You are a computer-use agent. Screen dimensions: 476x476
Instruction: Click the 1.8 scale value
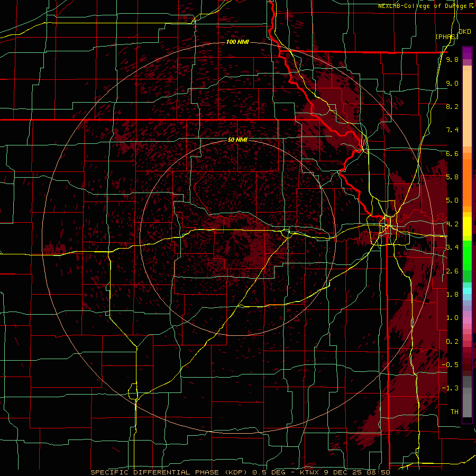pyautogui.click(x=452, y=295)
